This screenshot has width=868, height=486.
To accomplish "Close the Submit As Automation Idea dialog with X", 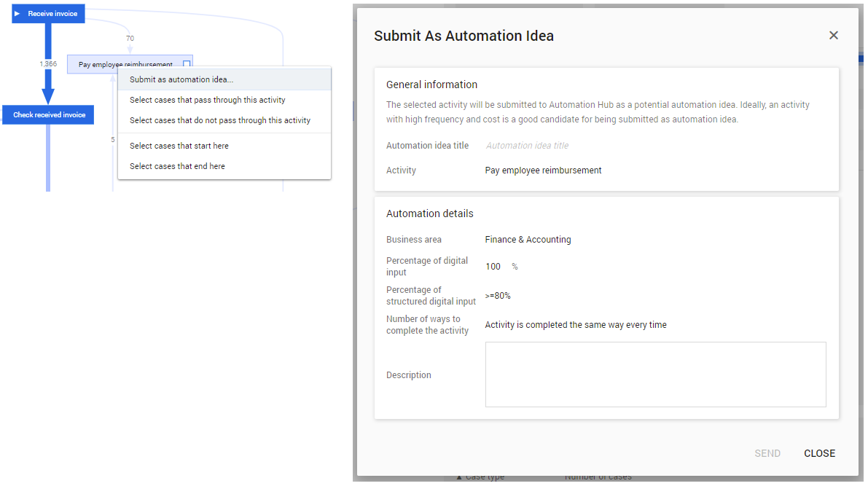I will pos(834,36).
